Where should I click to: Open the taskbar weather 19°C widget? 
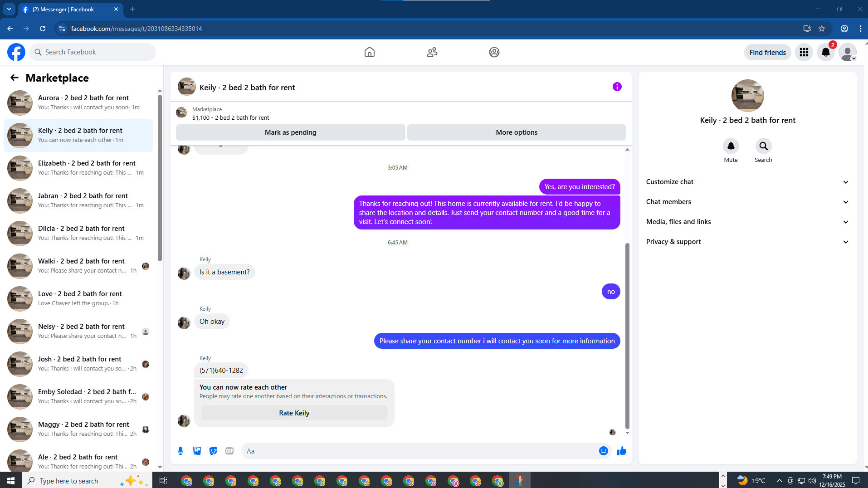tap(751, 480)
